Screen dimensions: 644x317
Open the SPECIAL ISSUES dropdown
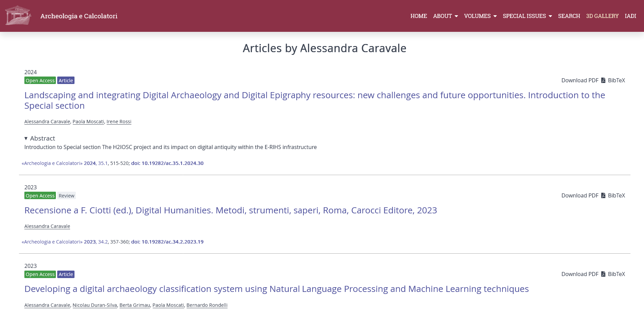527,16
